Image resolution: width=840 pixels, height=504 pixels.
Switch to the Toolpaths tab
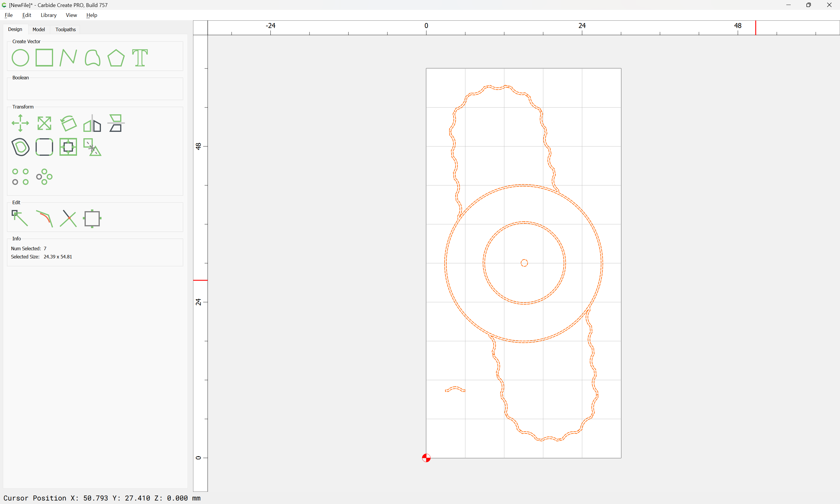[x=66, y=29]
